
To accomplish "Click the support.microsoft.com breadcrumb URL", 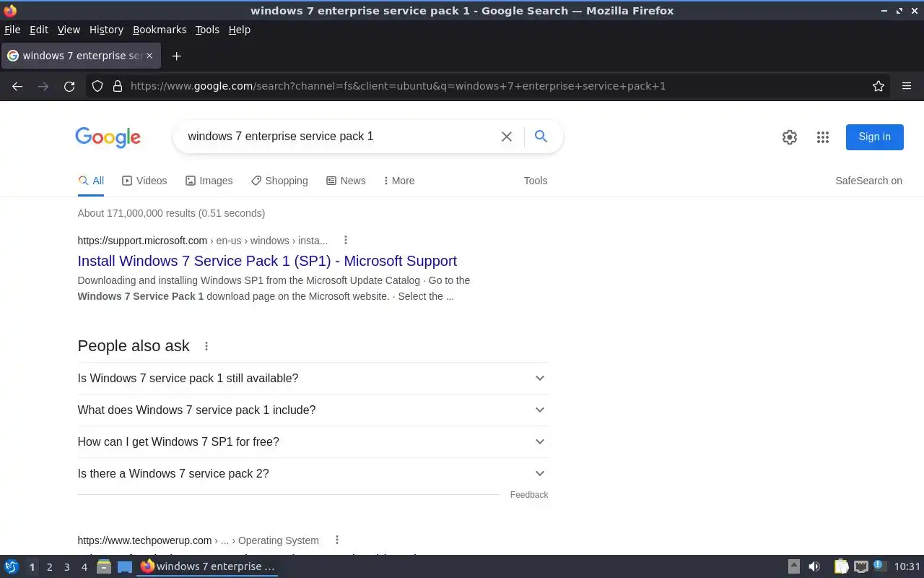I will [x=203, y=241].
